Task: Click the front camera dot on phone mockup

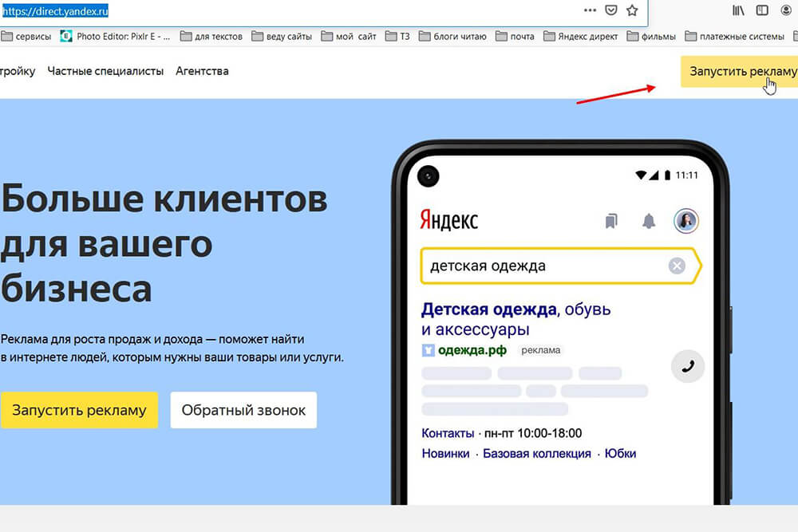Action: point(428,176)
